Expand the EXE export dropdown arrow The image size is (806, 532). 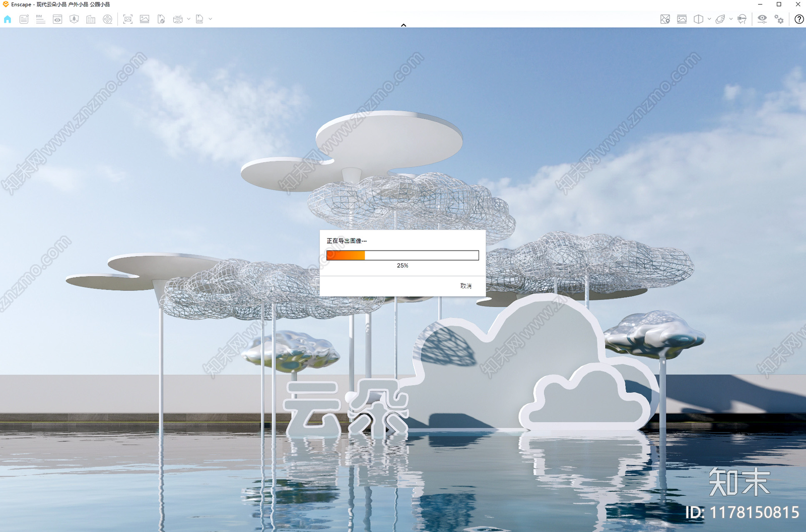pyautogui.click(x=210, y=19)
